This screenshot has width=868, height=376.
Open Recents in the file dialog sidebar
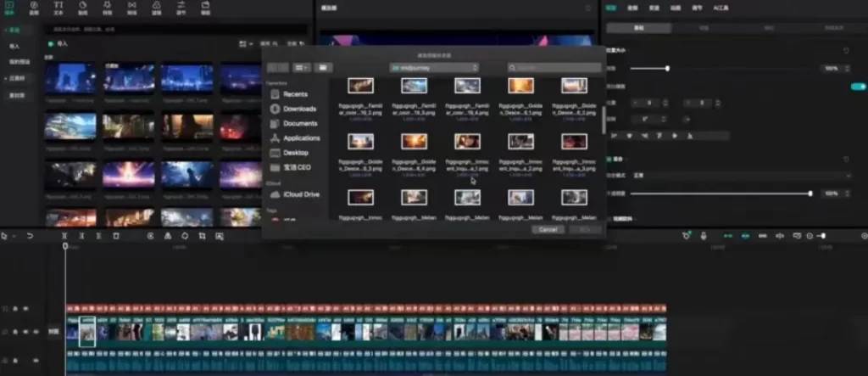pos(296,94)
